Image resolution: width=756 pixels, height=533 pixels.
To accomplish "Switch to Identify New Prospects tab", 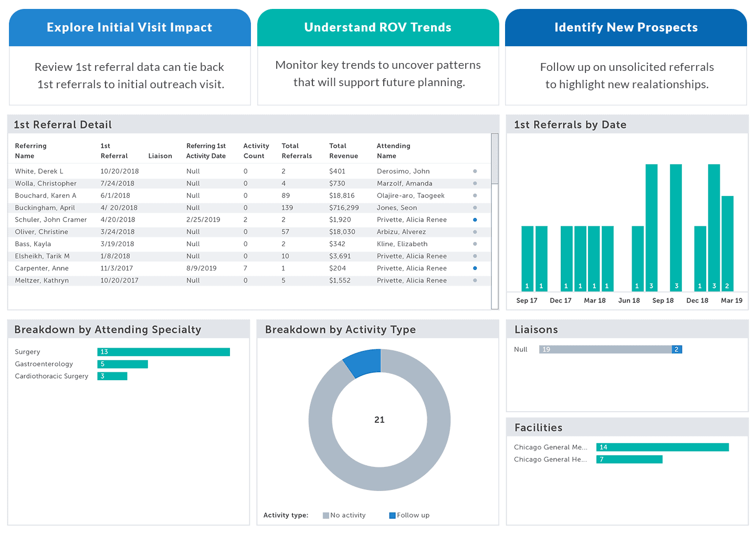I will pos(626,28).
